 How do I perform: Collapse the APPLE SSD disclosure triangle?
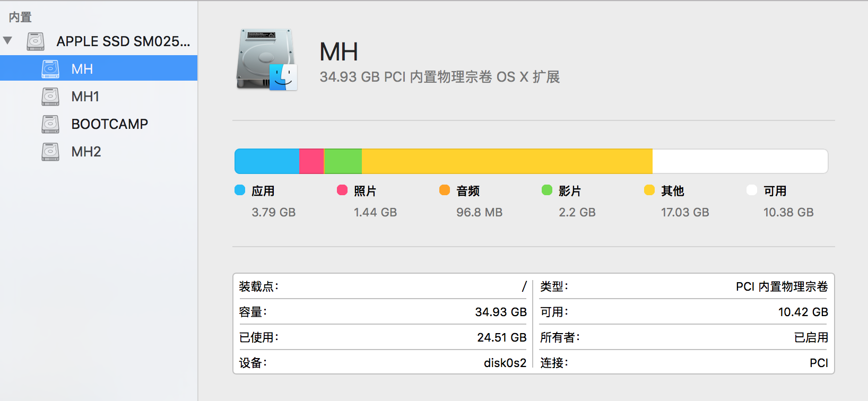[8, 41]
